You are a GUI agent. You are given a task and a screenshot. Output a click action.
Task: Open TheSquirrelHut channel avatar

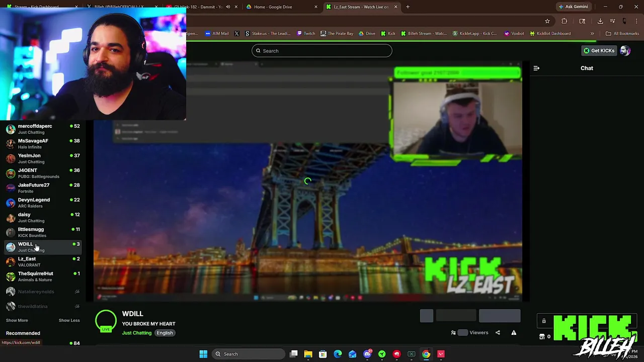(11, 277)
